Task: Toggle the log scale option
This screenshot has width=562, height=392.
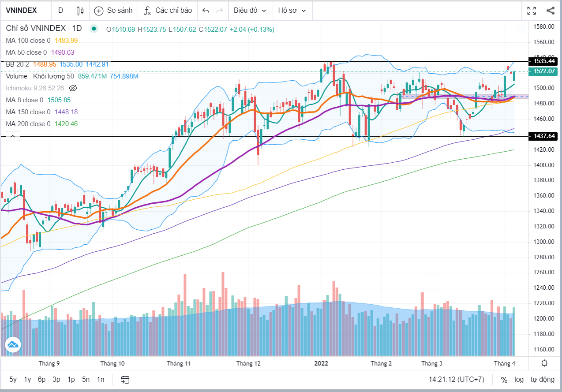Action: (519, 379)
